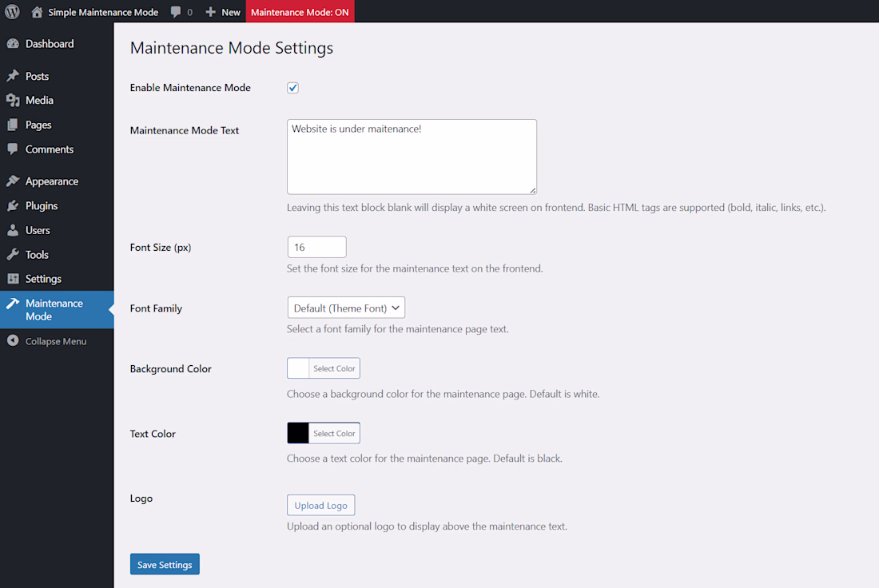Viewport: 879px width, 588px height.
Task: Click the Dashboard gauge icon
Action: 13,44
